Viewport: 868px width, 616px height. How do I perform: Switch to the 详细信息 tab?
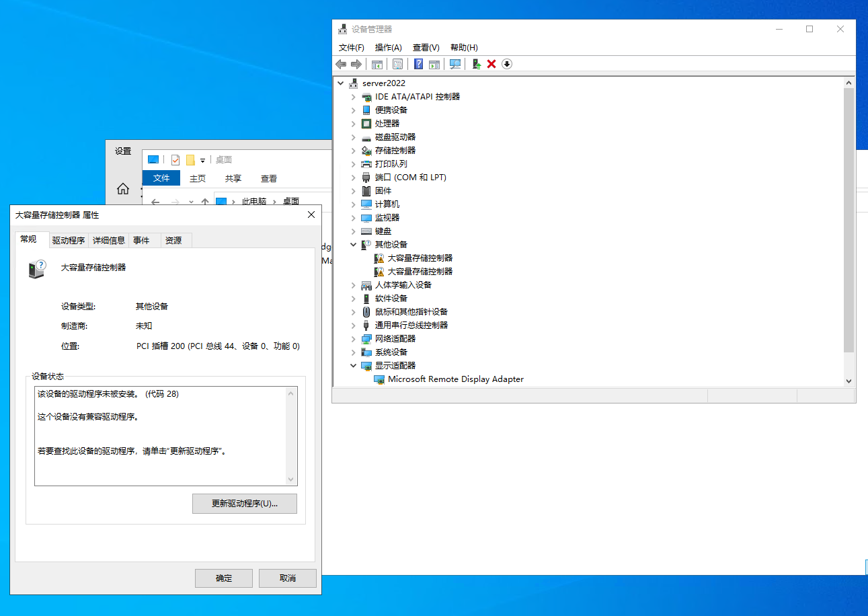coord(108,240)
